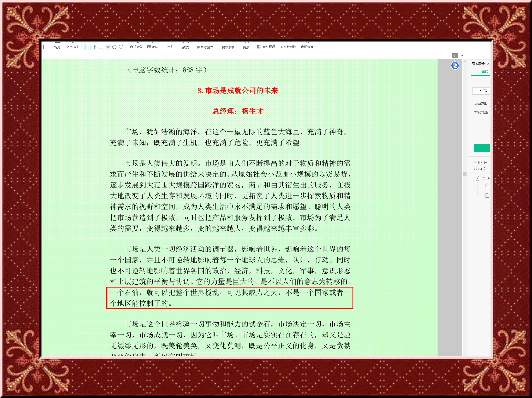The width and height of the screenshot is (532, 398).
Task: Open AI文档对比 document compare
Action: click(x=288, y=47)
